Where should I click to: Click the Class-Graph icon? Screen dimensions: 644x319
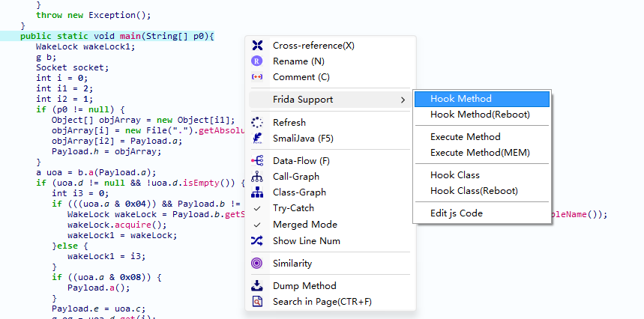258,192
